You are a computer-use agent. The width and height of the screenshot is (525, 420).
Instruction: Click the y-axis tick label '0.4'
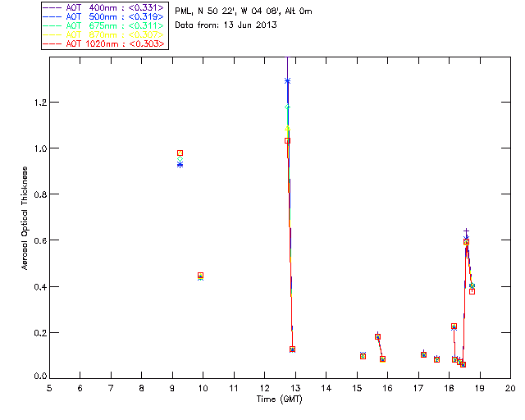tap(40, 287)
